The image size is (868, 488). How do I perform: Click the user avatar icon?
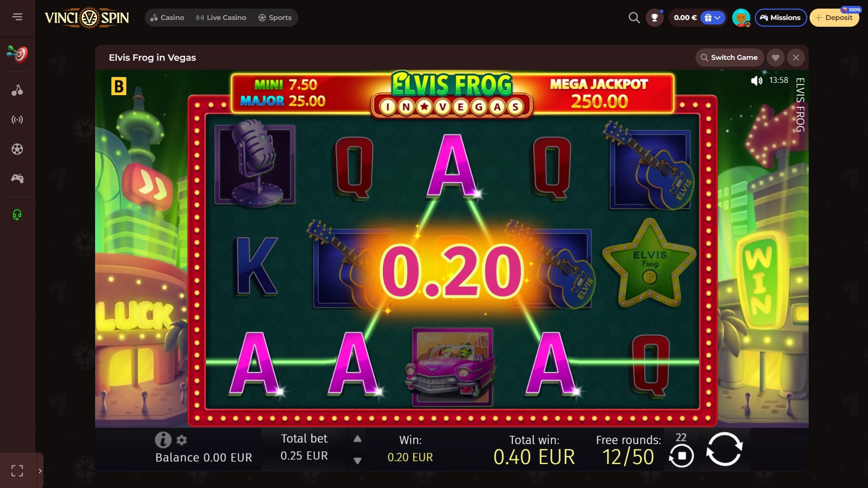[x=741, y=18]
